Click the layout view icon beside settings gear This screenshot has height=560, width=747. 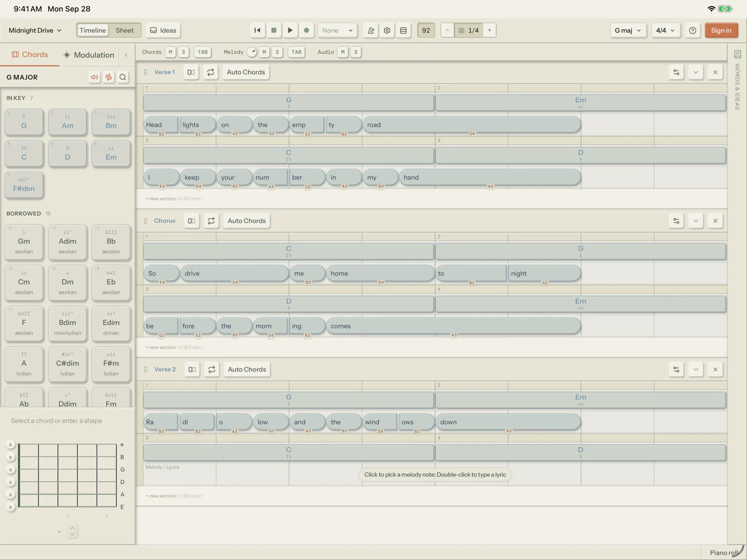pyautogui.click(x=403, y=30)
